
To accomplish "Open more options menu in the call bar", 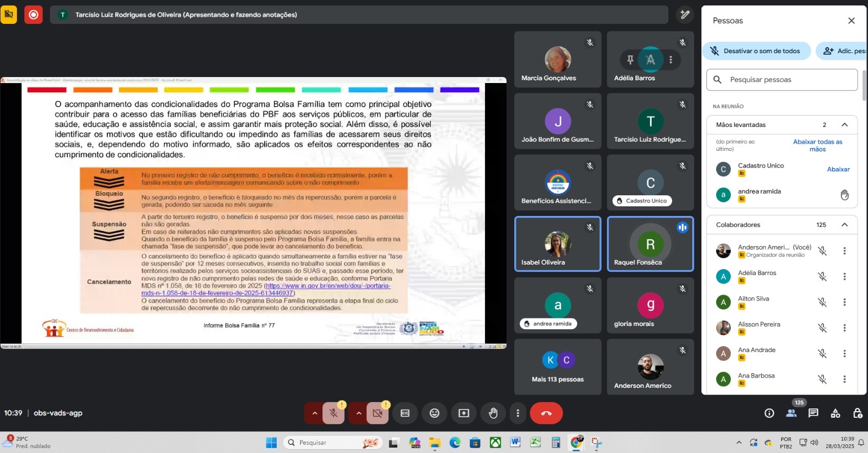I will [518, 413].
